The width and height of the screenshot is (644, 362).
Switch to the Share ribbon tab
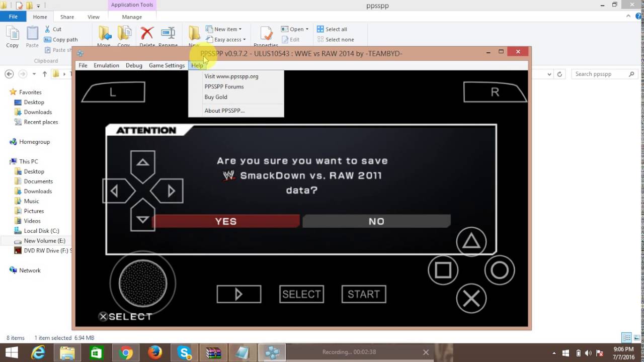[67, 17]
